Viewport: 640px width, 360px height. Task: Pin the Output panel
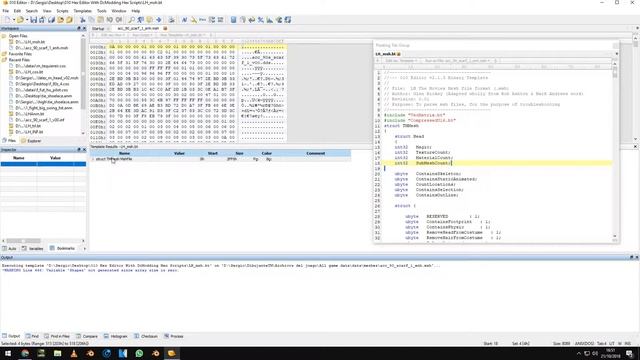631,257
